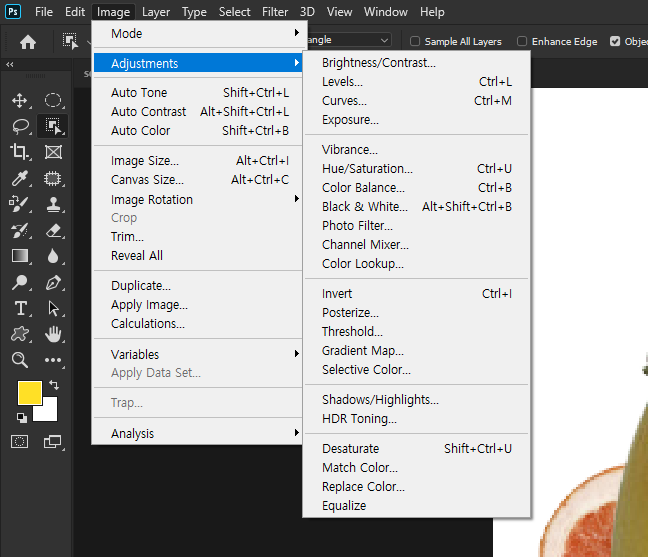Choose Curves adjustment
Screen dimensions: 648x557
tap(417, 100)
